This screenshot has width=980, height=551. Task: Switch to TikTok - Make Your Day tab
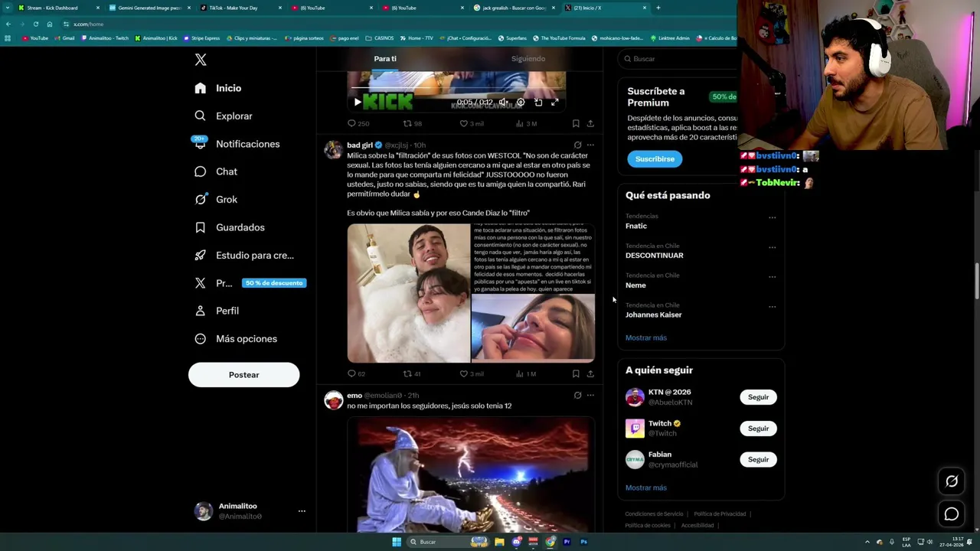239,8
